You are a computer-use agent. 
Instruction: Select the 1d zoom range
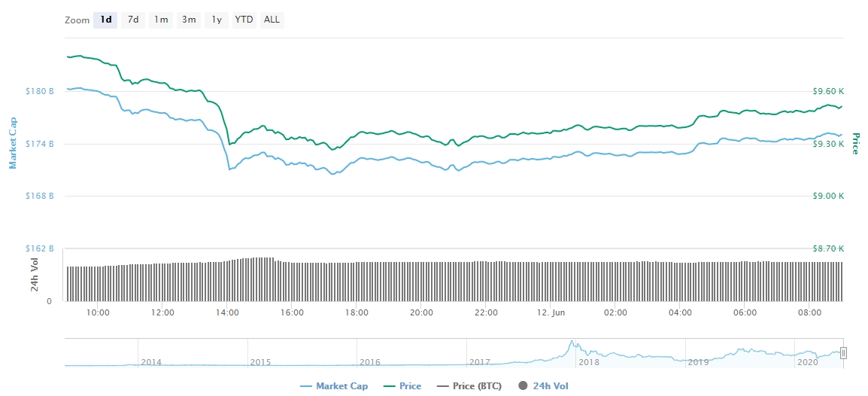(105, 20)
